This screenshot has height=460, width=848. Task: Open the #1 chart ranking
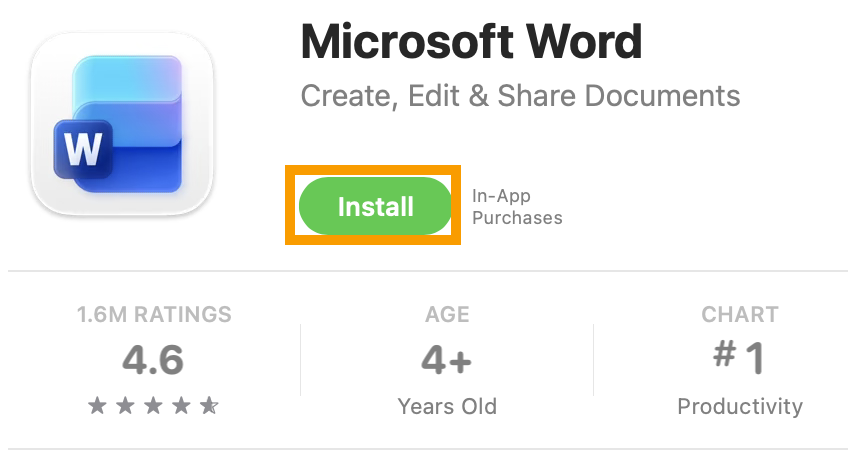(740, 358)
